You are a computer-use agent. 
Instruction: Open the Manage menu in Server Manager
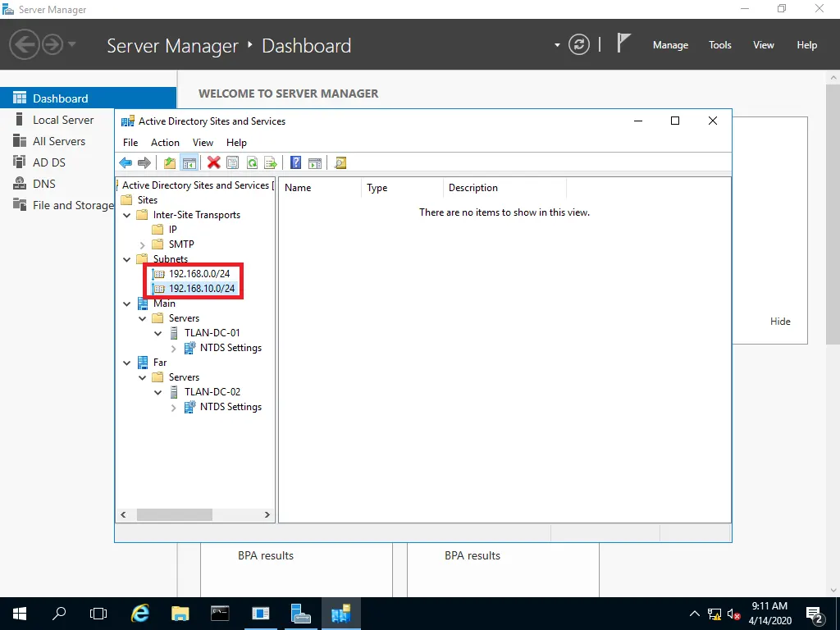(670, 45)
